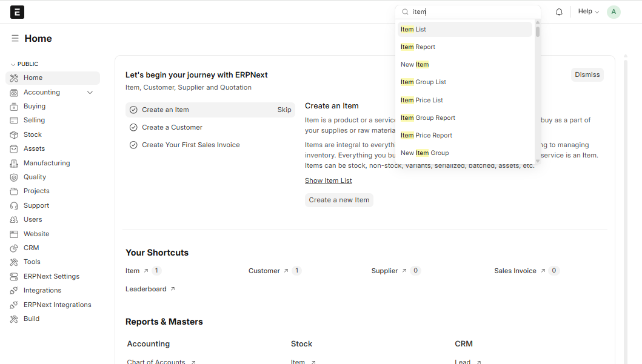Open Manufacturing workspace label in sidebar
This screenshot has width=642, height=364.
click(47, 163)
